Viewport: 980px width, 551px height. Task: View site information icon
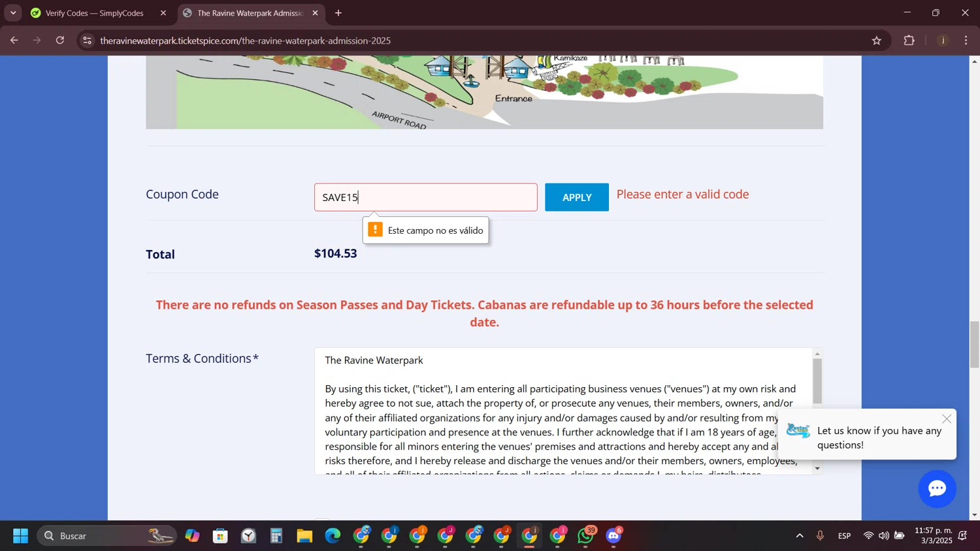tap(87, 40)
